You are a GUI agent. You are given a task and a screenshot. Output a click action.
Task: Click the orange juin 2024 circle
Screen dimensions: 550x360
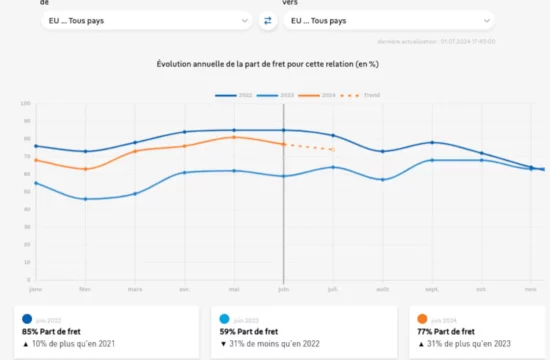(422, 319)
